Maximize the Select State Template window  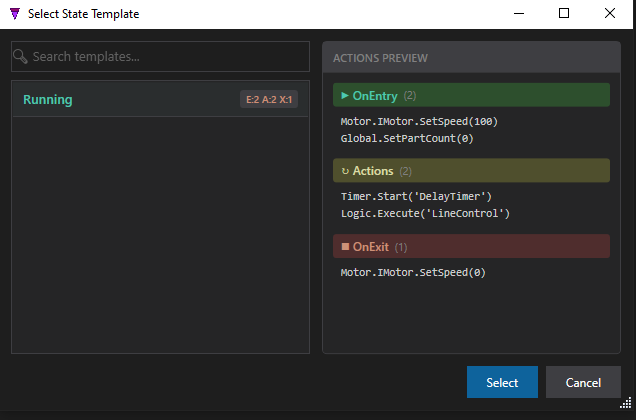[x=564, y=13]
